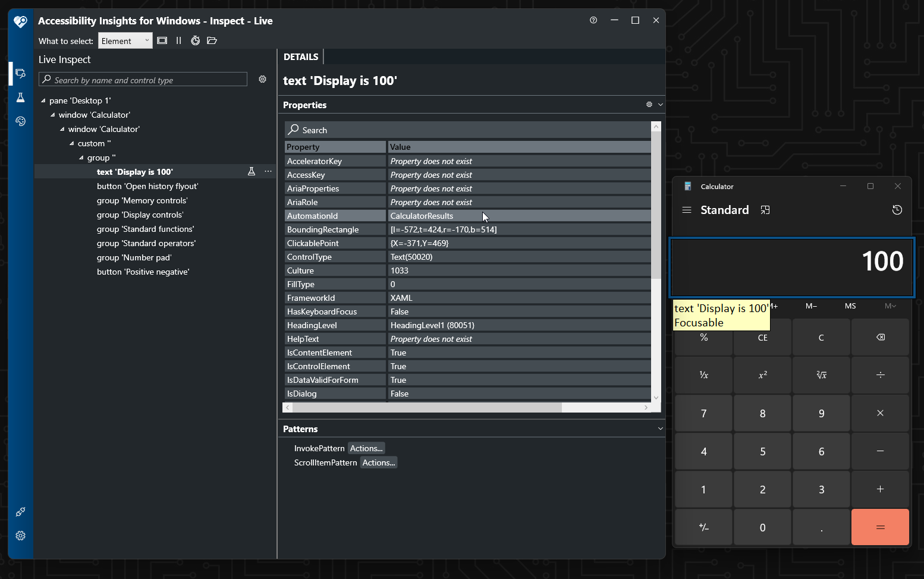This screenshot has width=924, height=579.
Task: Open the Color Contrast analyzer palette icon
Action: (20, 121)
